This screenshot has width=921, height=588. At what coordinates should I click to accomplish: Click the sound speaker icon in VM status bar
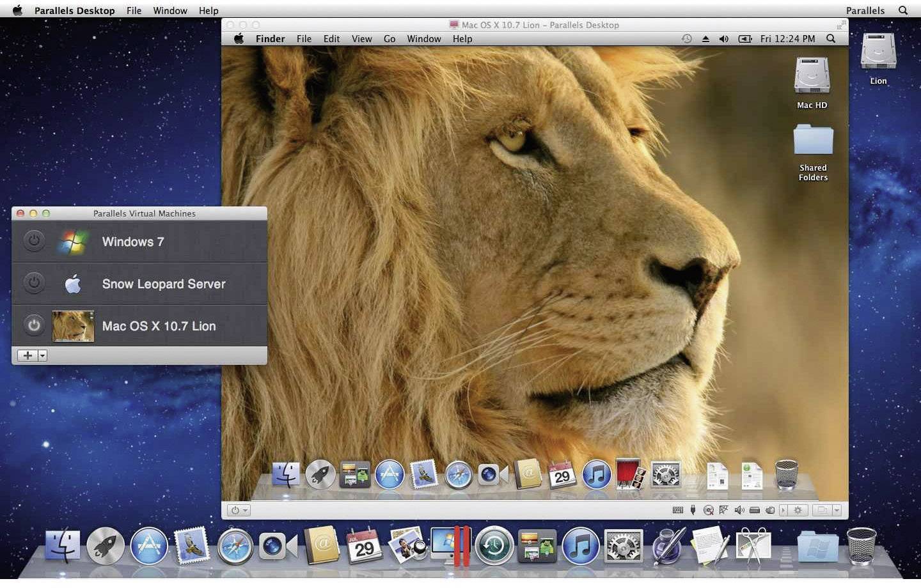click(x=739, y=510)
